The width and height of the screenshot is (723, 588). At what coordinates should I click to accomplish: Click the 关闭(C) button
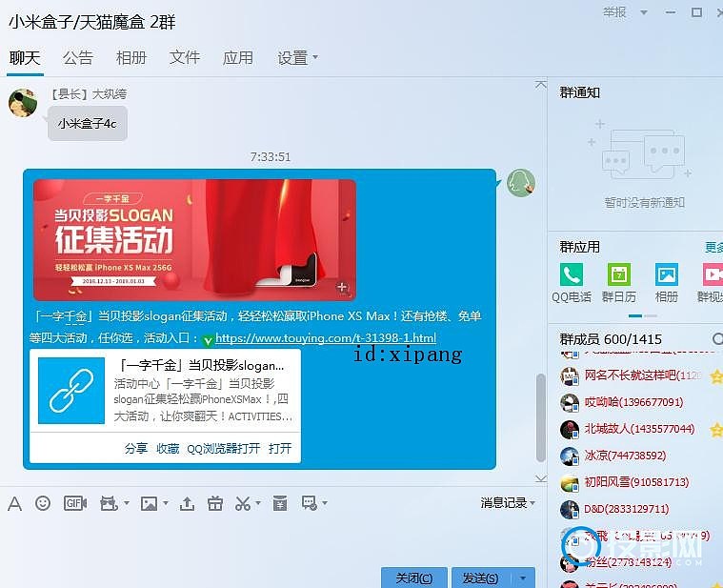(x=414, y=578)
